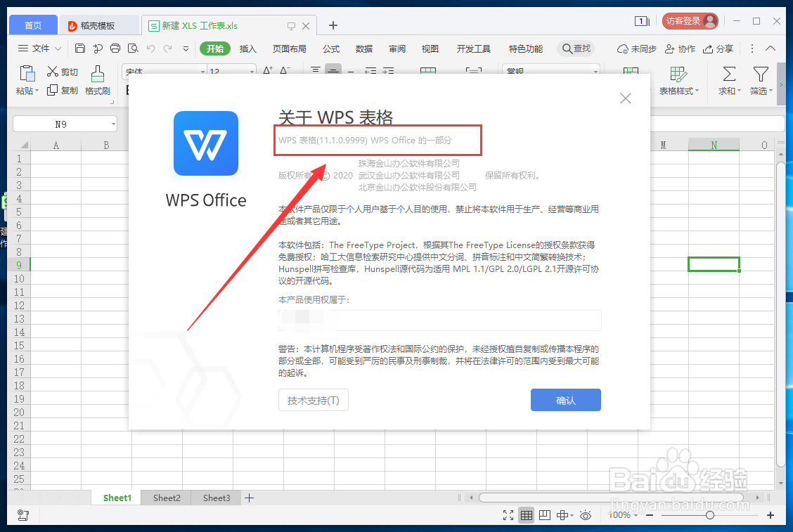Select the Format Painter (格式刷) tool
793x532 pixels.
(97, 80)
